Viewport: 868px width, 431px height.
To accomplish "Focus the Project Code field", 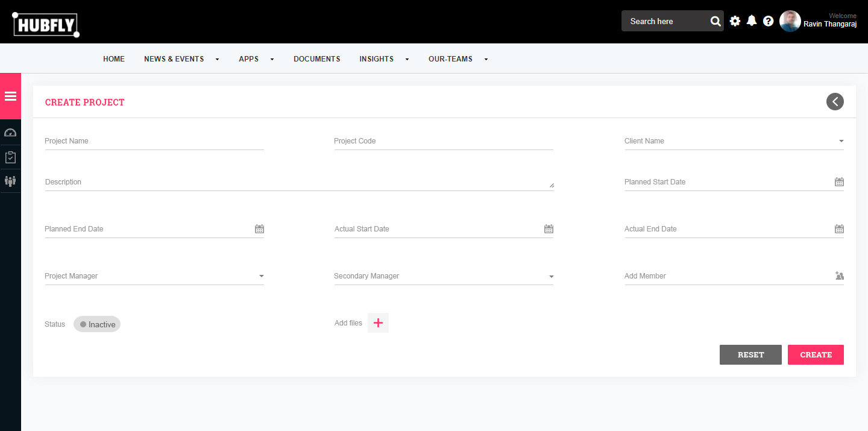I will [x=444, y=141].
